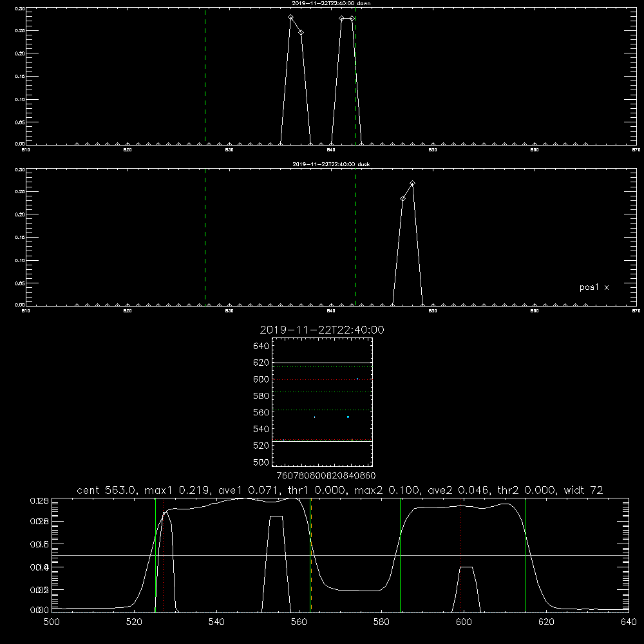Click 'ave1 0.071' in bottom plot title
644x644 pixels.
coord(249,490)
